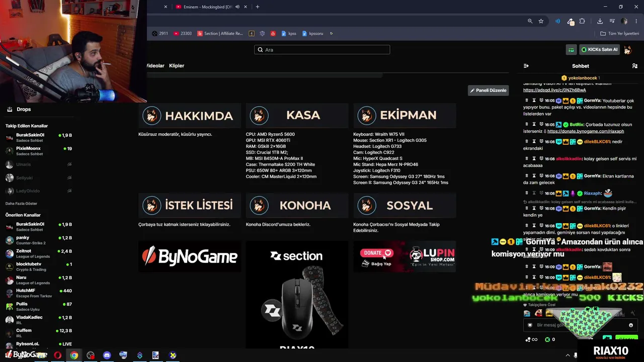The image size is (644, 362).
Task: Open the kpss bookmark
Action: click(289, 34)
